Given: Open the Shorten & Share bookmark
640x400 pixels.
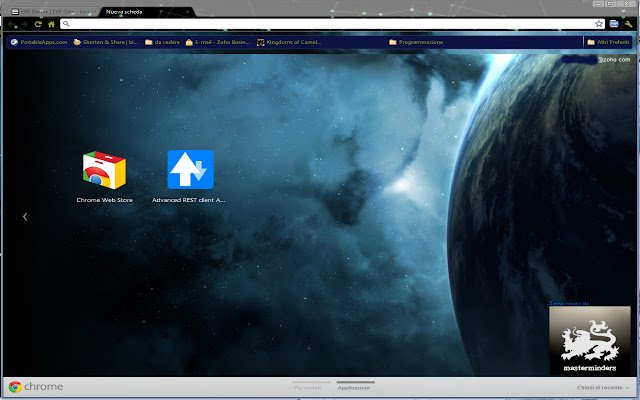Looking at the screenshot, I should 106,42.
